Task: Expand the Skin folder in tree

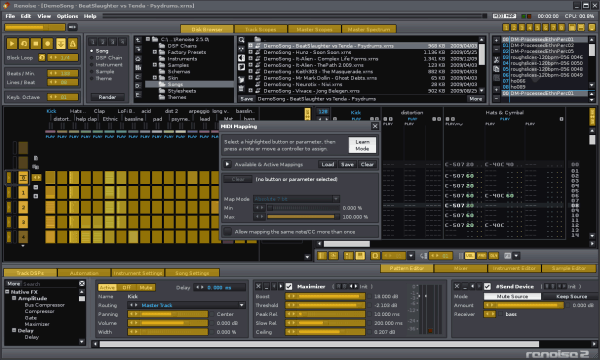Action: 155,78
